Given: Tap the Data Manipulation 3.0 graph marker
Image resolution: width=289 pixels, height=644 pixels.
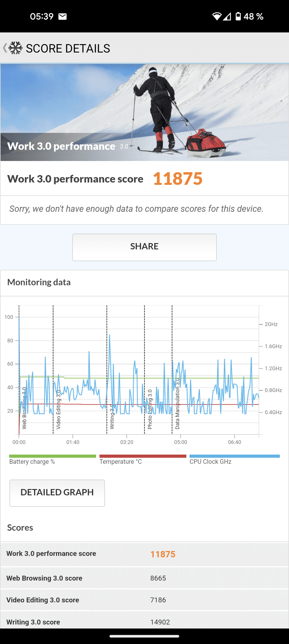Looking at the screenshot, I should coord(177,404).
